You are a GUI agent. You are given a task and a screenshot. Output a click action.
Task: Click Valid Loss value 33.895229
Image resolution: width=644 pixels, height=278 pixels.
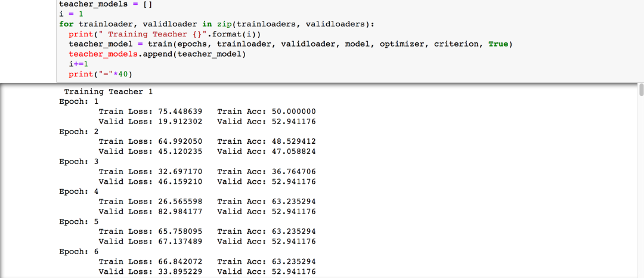point(180,271)
